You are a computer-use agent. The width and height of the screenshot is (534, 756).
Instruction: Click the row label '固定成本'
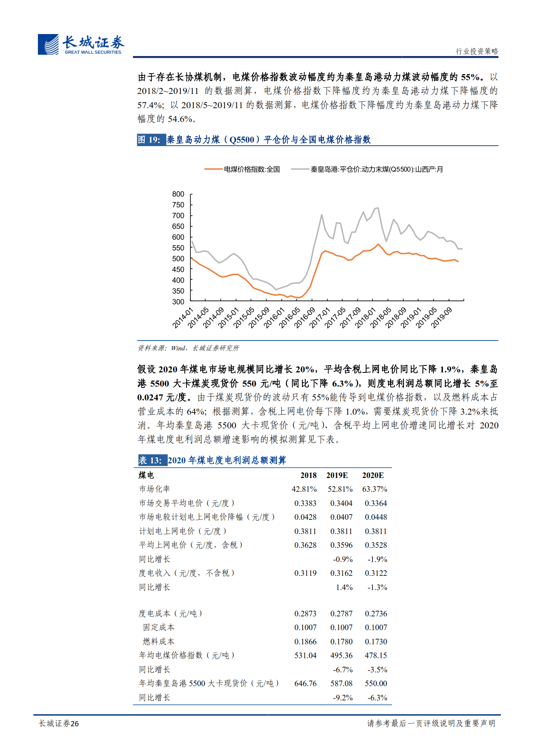point(158,627)
